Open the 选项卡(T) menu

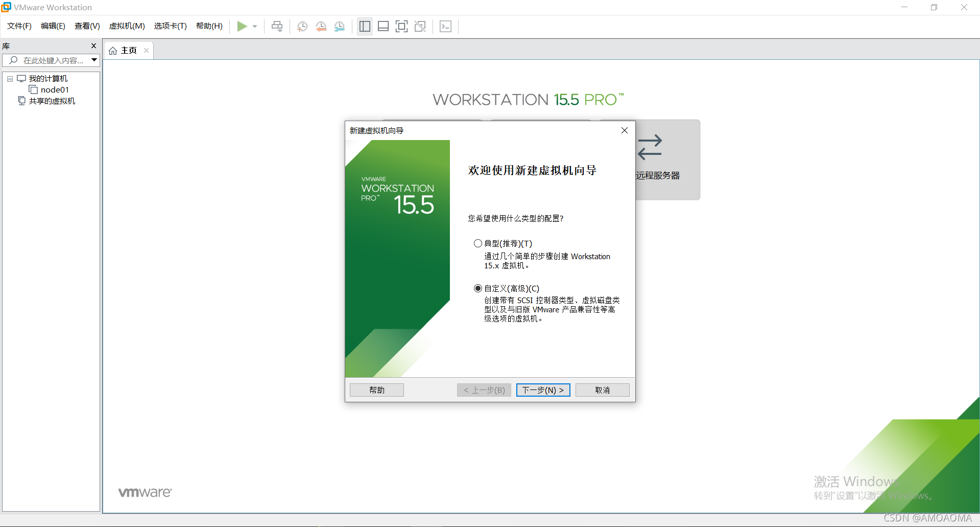pyautogui.click(x=171, y=26)
